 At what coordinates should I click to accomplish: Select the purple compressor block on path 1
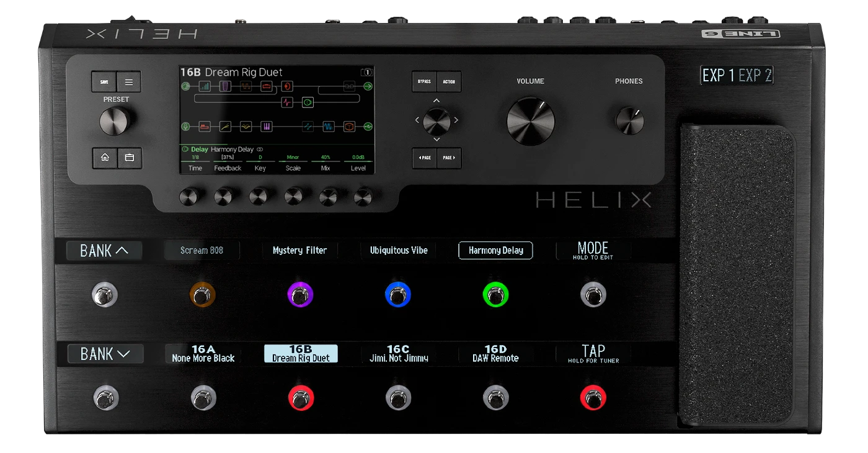tap(226, 86)
